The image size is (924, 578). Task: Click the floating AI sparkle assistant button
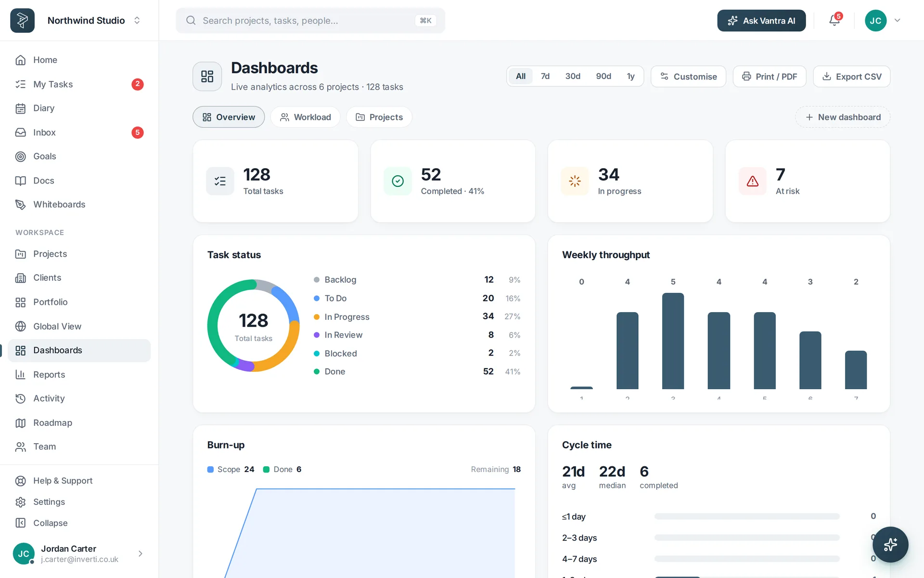[890, 544]
